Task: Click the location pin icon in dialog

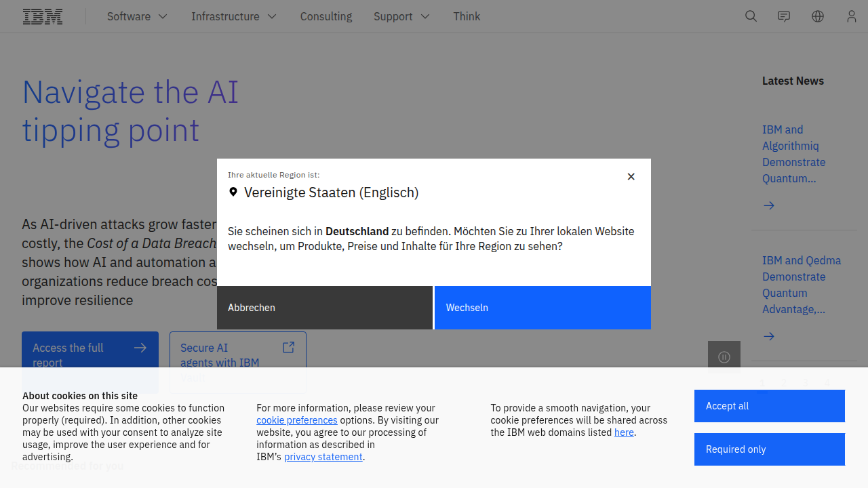Action: pos(233,192)
